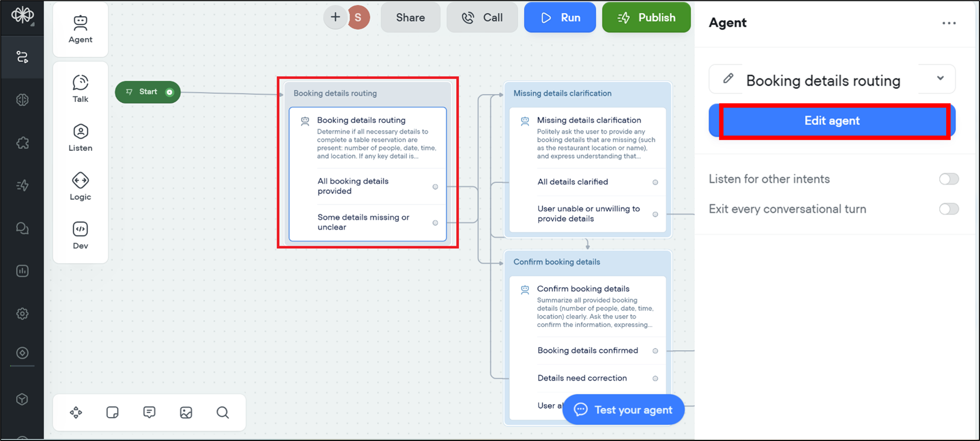Click the image icon in bottom toolbar
980x441 pixels.
pos(186,413)
